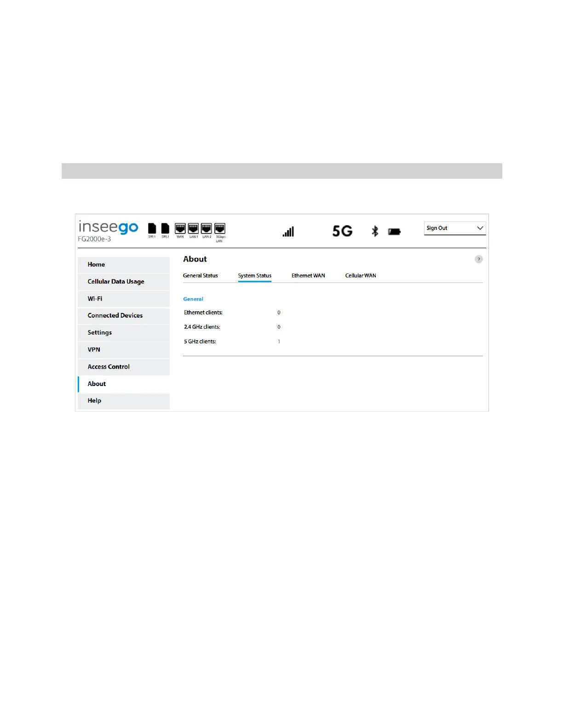The width and height of the screenshot is (563, 728).
Task: Open the Sign Out dropdown
Action: click(454, 228)
